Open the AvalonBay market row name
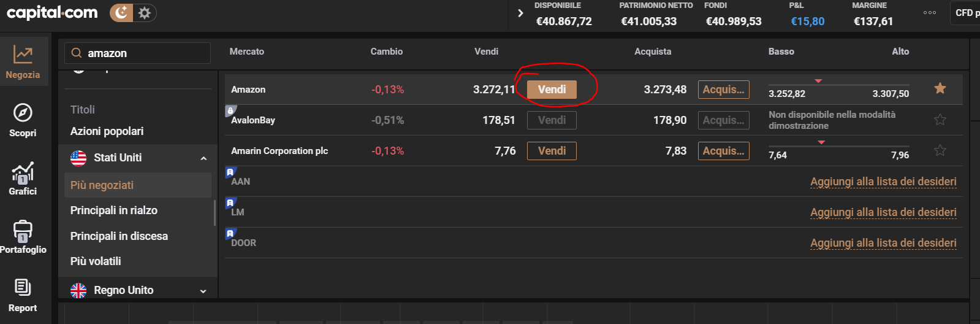This screenshot has width=980, height=324. click(253, 120)
